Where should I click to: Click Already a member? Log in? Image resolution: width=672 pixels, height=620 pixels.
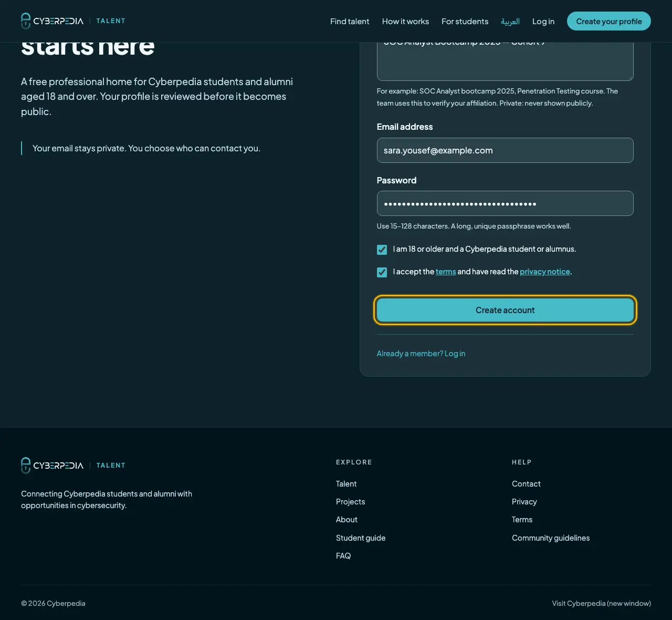[x=421, y=354]
